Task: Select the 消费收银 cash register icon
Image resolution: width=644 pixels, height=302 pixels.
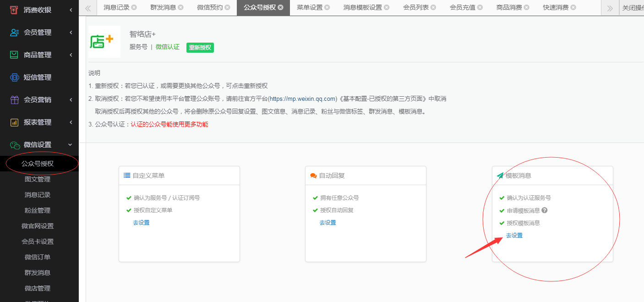Action: [x=12, y=10]
